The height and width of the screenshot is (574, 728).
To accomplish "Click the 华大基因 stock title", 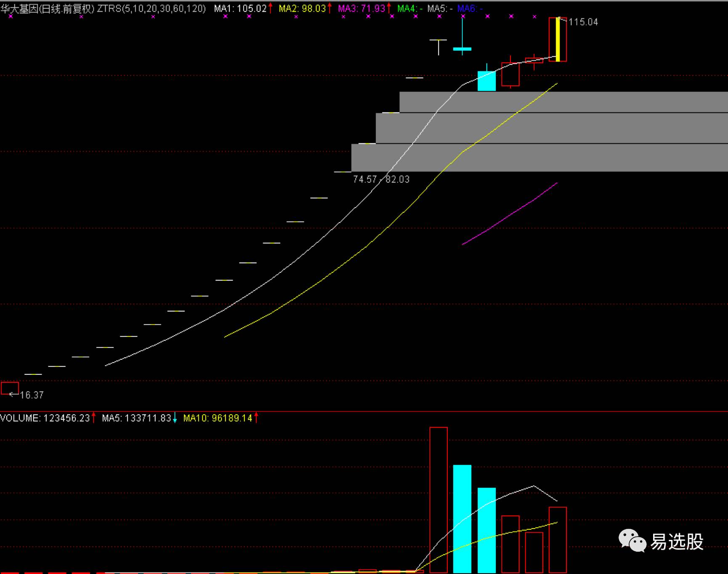I will (19, 9).
